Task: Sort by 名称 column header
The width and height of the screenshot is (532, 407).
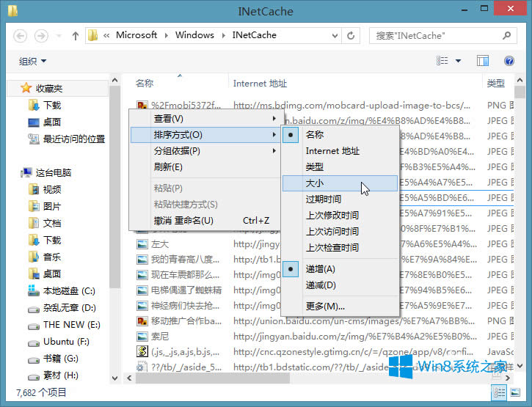Action: click(x=145, y=83)
